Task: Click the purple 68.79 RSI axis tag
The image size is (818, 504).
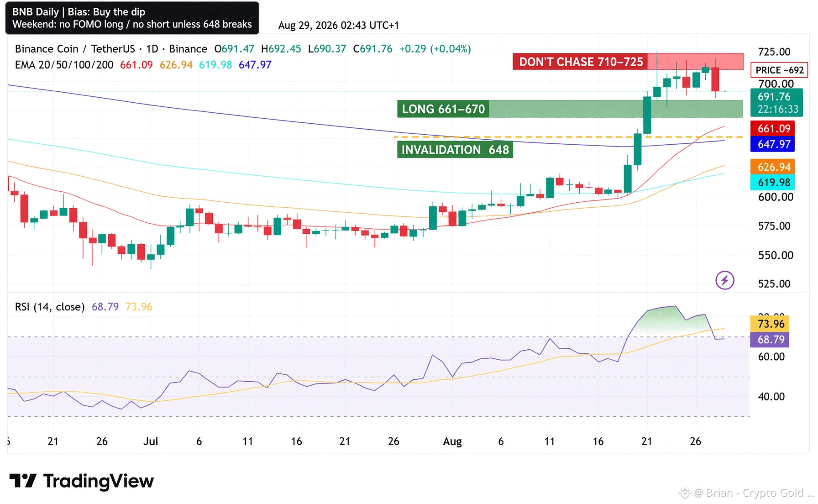Action: 770,339
